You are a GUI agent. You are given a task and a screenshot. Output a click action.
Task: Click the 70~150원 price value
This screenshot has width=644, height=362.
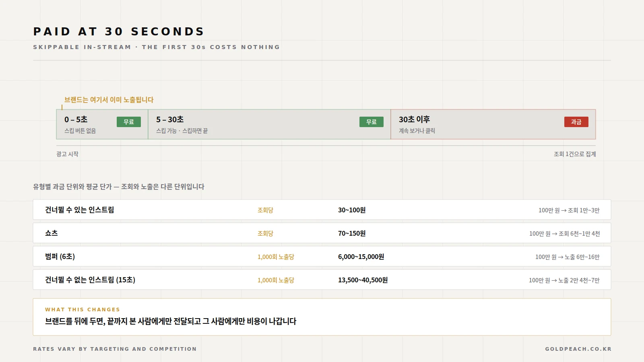click(x=352, y=233)
